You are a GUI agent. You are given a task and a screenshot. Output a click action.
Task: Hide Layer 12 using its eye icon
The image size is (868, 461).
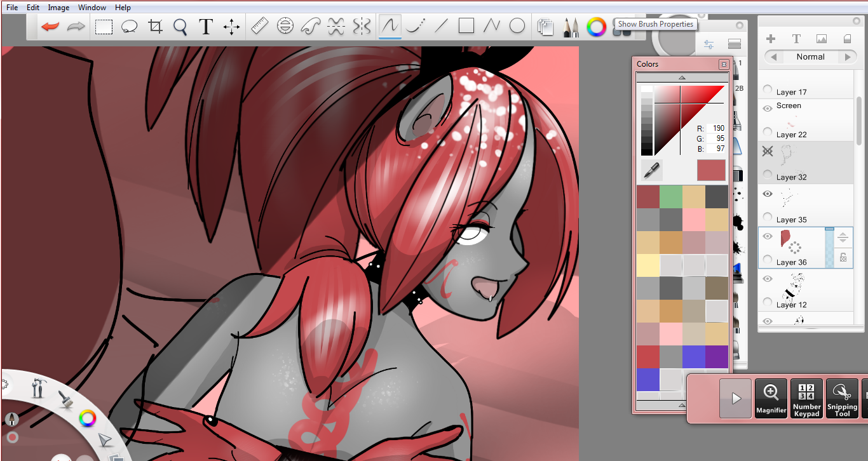(x=768, y=279)
